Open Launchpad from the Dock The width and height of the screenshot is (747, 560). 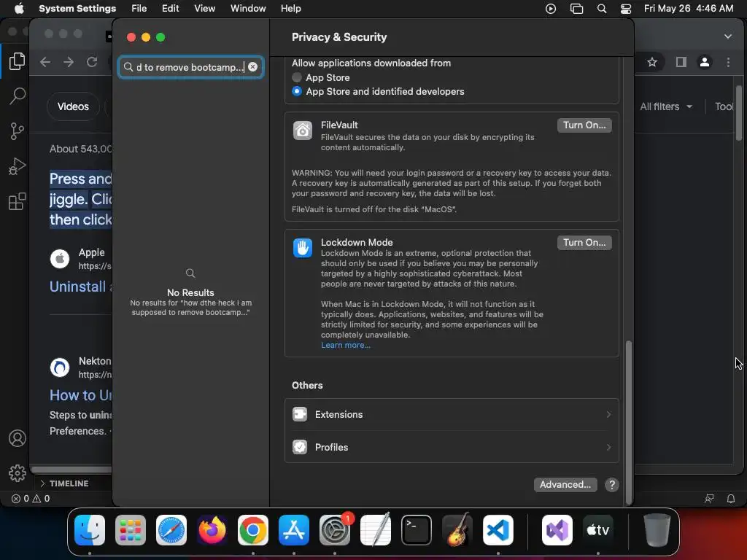131,530
